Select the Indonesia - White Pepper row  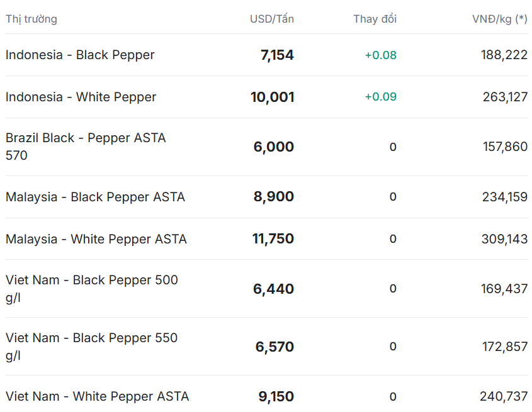(x=267, y=97)
